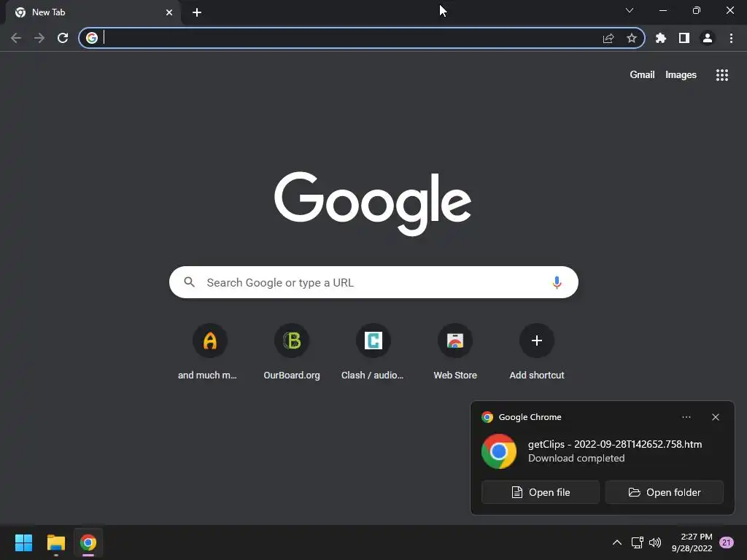Open notification center badge 21
The height and width of the screenshot is (560, 747).
pyautogui.click(x=726, y=542)
